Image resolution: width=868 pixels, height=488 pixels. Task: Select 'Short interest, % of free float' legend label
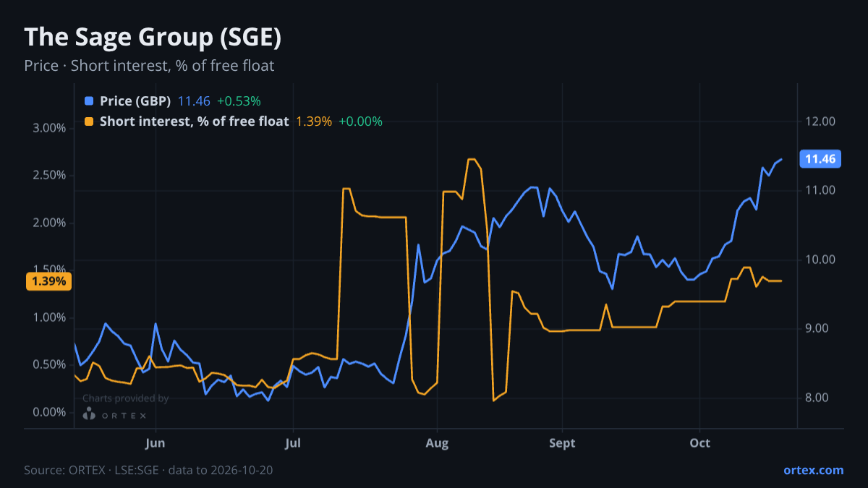194,121
